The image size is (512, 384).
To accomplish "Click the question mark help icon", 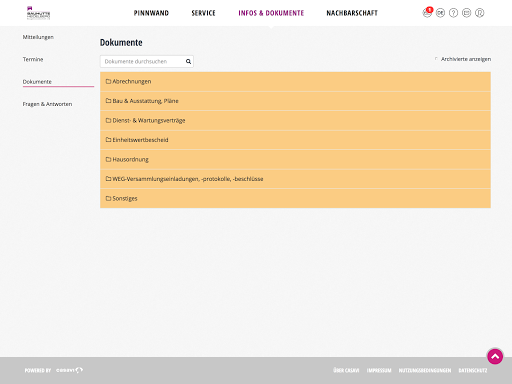I will [453, 13].
